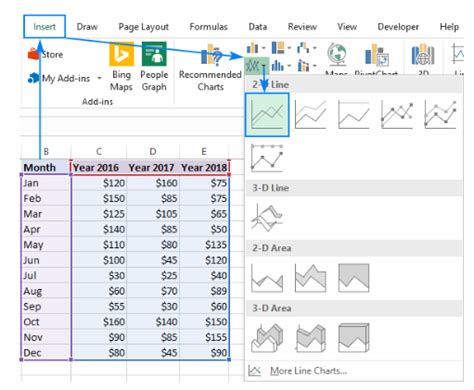Choose the 3-D Line chart
474x390 pixels.
pos(267,218)
